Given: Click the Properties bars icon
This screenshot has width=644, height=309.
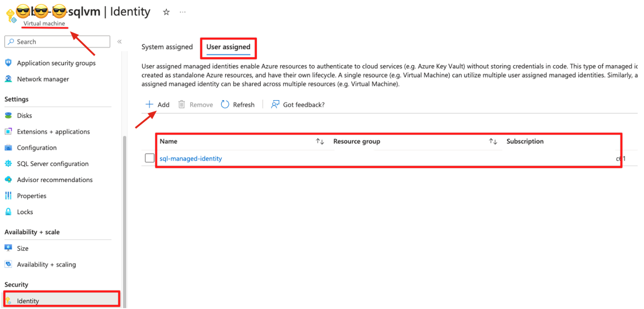Looking at the screenshot, I should pos(8,196).
